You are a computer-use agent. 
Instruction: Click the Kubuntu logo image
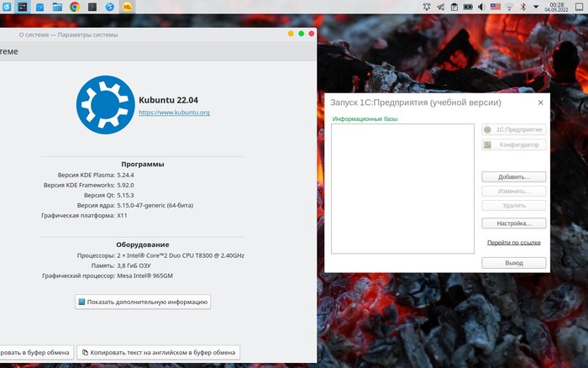click(x=105, y=105)
